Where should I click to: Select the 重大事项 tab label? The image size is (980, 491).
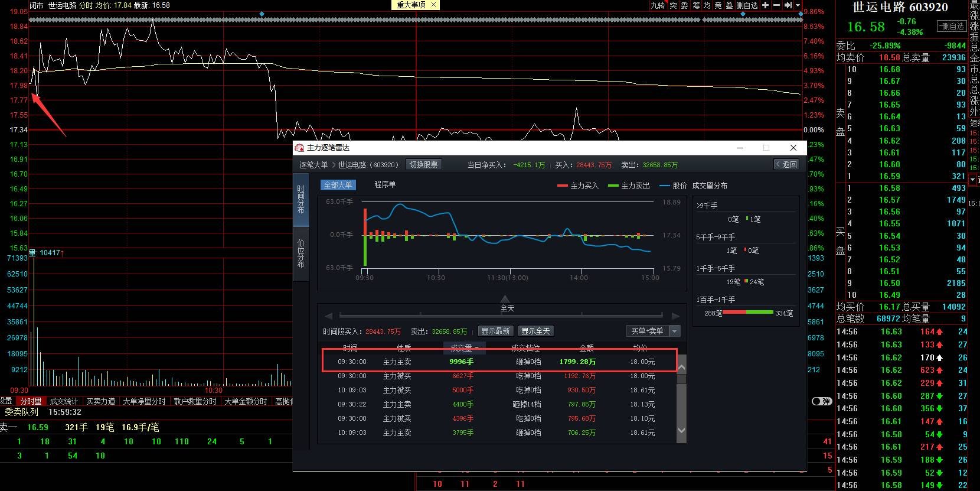(411, 5)
